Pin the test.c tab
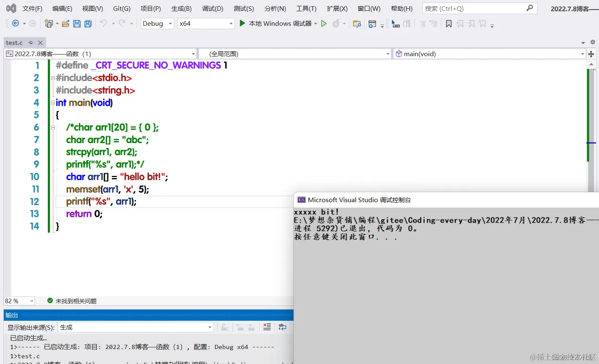Image resolution: width=599 pixels, height=364 pixels. point(30,42)
